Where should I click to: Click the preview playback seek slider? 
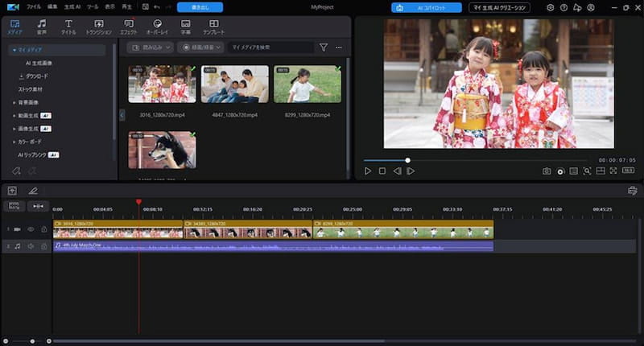(x=407, y=160)
